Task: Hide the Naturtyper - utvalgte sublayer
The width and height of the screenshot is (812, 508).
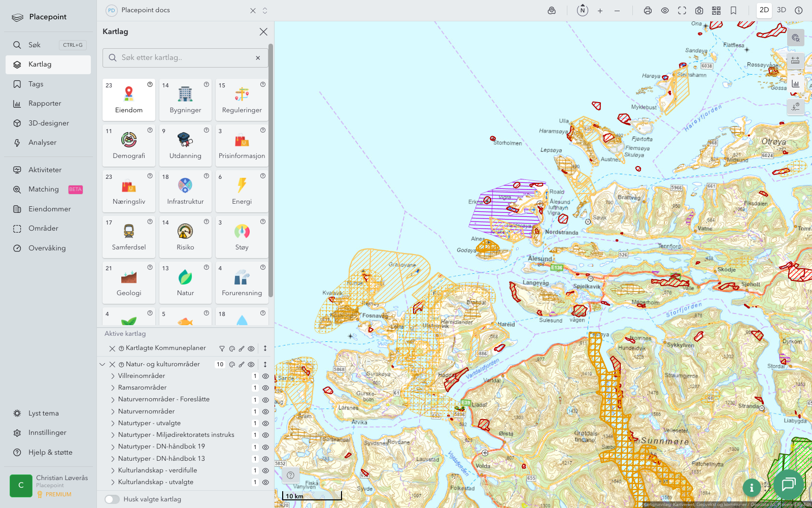Action: (x=265, y=424)
